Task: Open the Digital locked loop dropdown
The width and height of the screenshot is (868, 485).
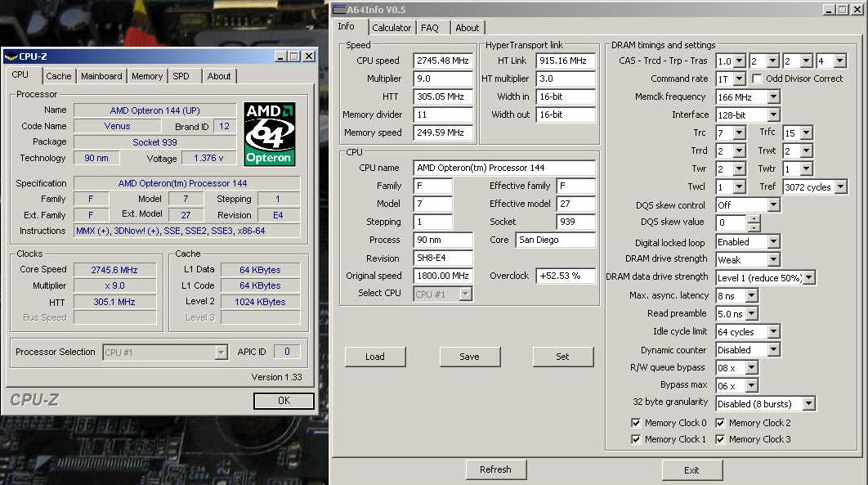Action: point(773,242)
